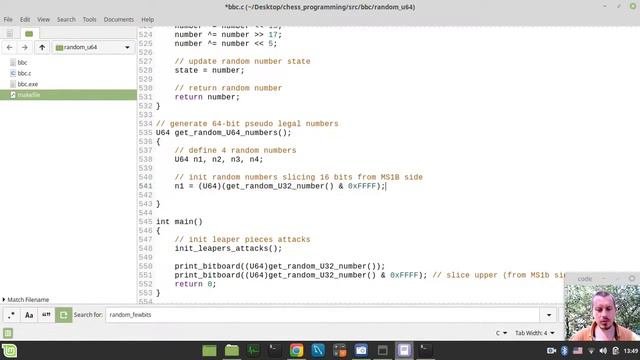Open the random_u64 folder dropdown
The width and height of the screenshot is (640, 360).
[93, 47]
